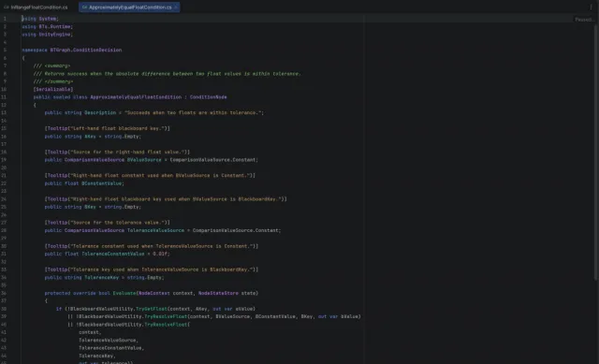Click the 'ConditionNode' base class name
599x364 pixels.
[208, 97]
